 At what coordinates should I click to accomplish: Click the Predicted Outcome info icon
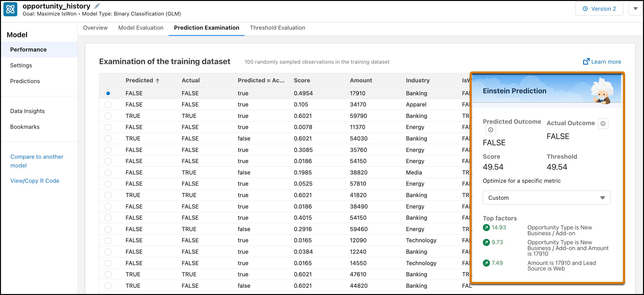pyautogui.click(x=490, y=130)
